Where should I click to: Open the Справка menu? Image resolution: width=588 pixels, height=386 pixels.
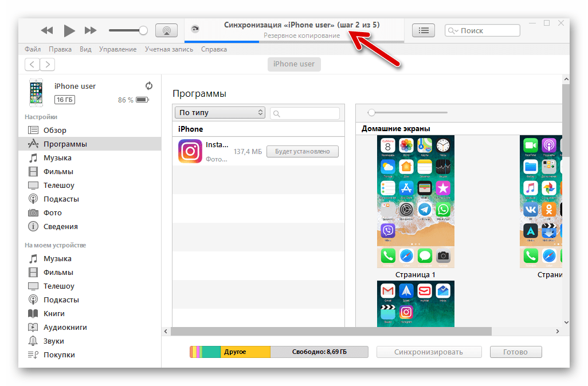214,49
